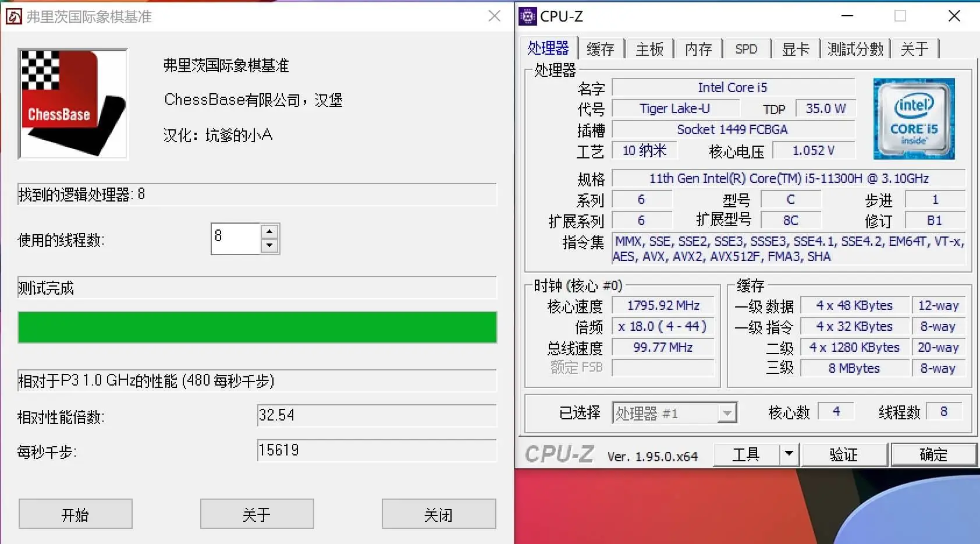Viewport: 980px width, 544px height.
Task: Click the green benchmark progress bar
Action: click(x=257, y=327)
